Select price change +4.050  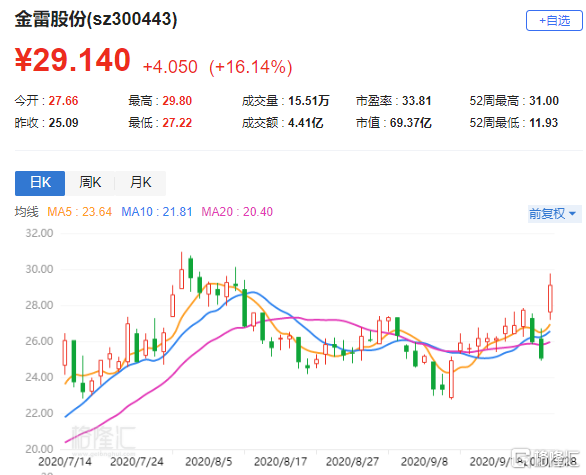pos(170,67)
